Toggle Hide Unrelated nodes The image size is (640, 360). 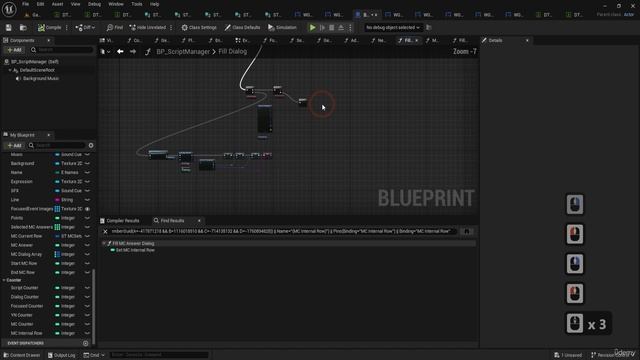click(x=148, y=27)
